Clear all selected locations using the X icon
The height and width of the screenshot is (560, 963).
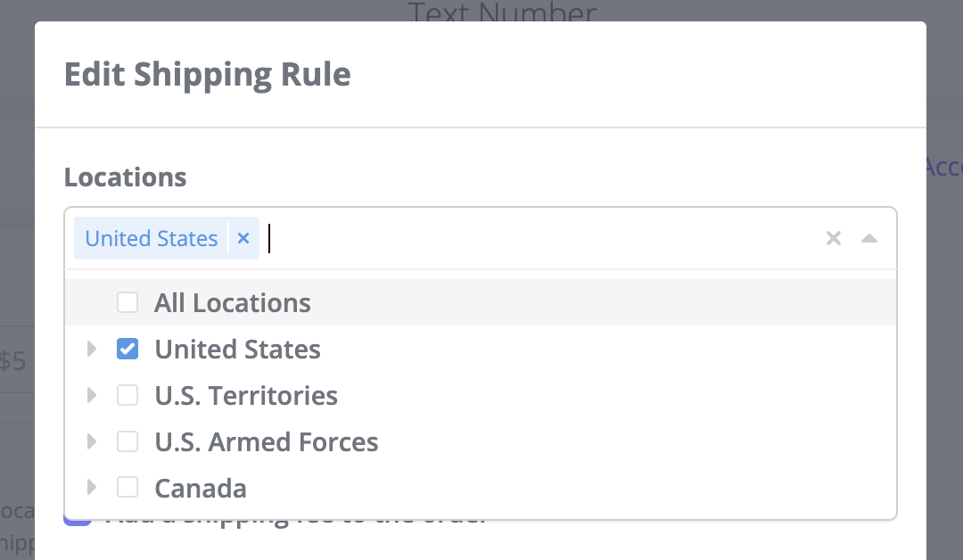834,238
